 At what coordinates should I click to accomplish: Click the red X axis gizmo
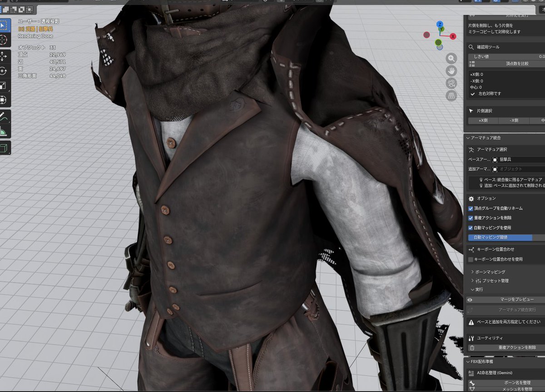453,36
